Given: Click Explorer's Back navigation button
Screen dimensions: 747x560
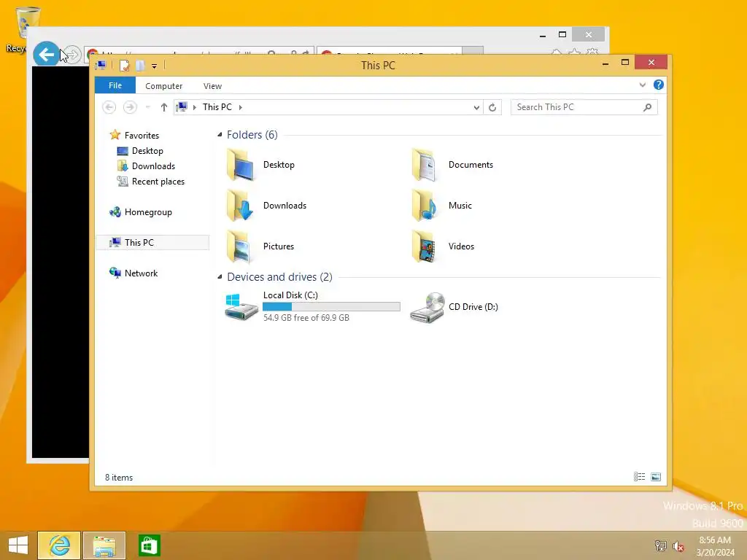Looking at the screenshot, I should pos(109,108).
